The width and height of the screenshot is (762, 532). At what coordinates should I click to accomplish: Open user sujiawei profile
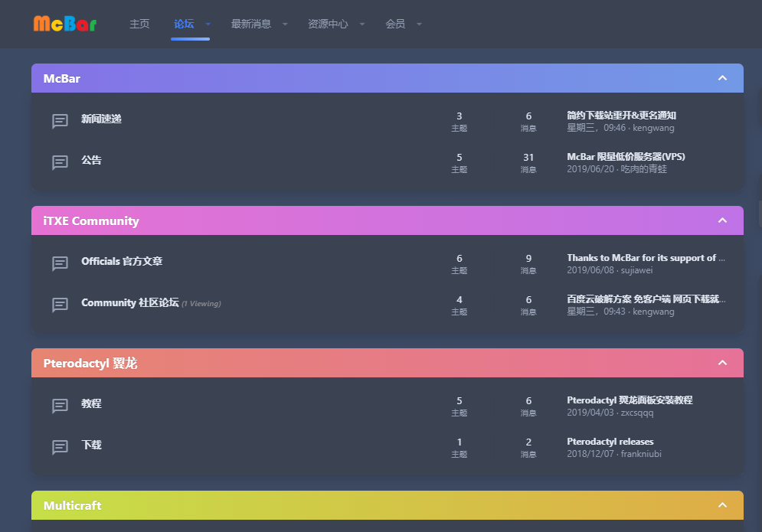coord(636,269)
